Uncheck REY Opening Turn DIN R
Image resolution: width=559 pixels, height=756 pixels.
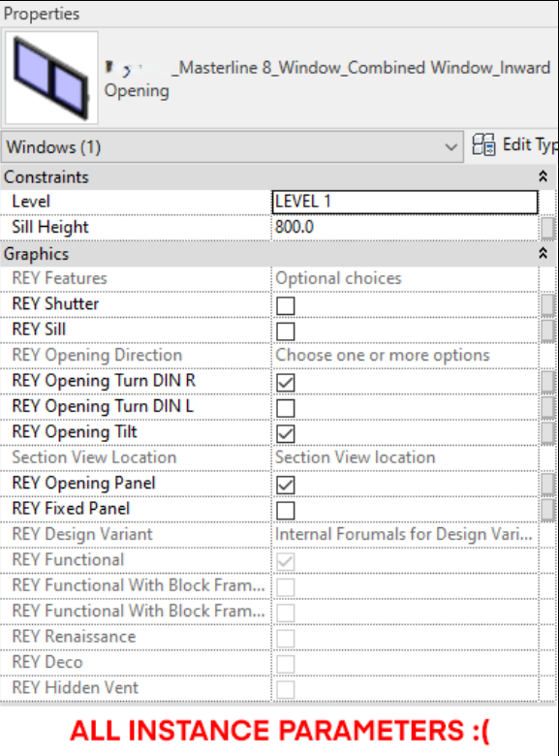(286, 383)
